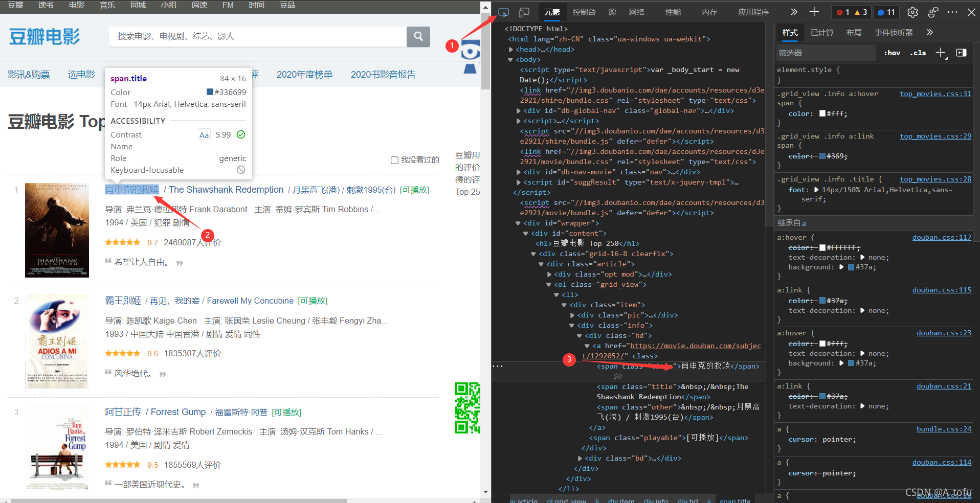Image resolution: width=980 pixels, height=503 pixels.
Task: Expand the head element node
Action: tap(510, 50)
